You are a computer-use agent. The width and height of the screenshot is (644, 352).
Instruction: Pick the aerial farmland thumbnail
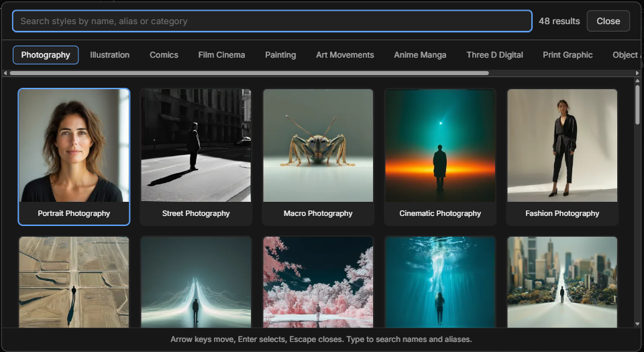click(x=74, y=282)
